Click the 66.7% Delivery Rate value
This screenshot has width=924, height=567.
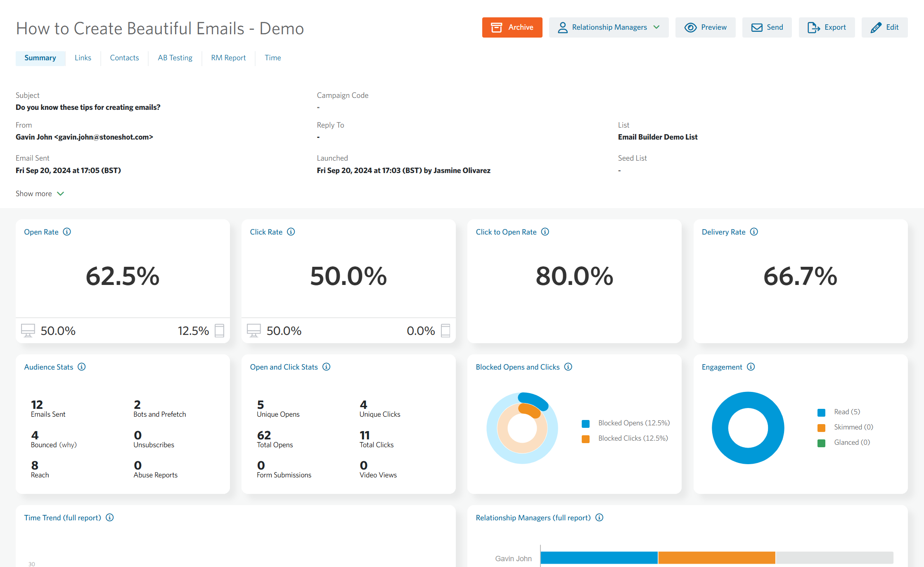tap(800, 276)
